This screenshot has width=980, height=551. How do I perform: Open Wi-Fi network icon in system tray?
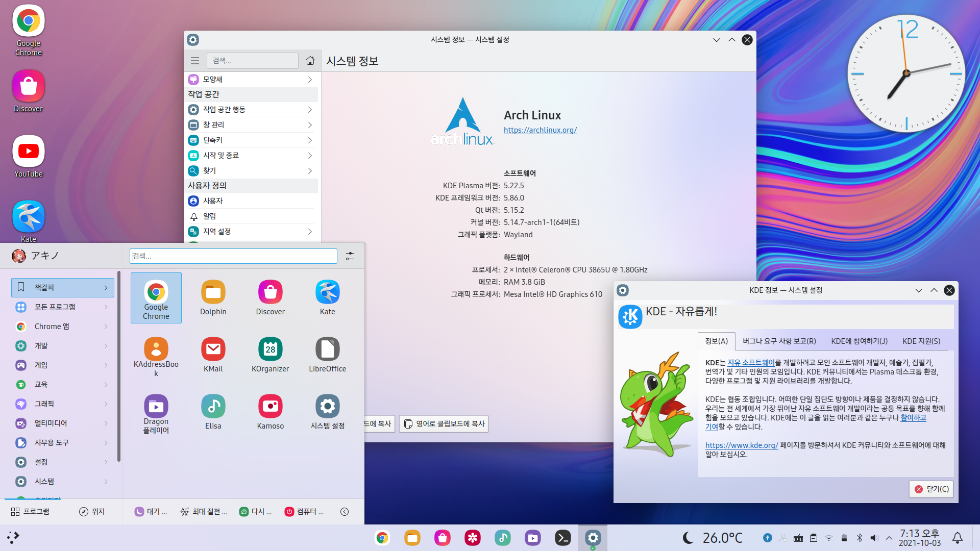829,538
